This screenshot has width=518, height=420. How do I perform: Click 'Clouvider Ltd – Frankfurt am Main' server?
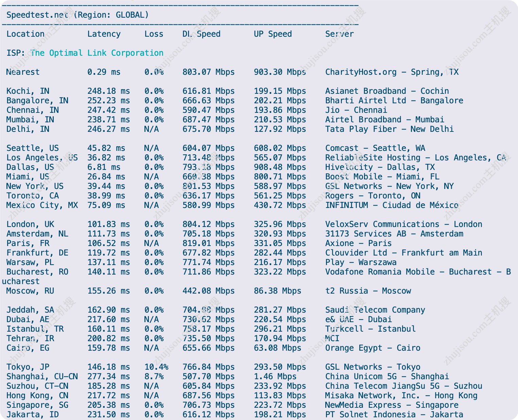[x=404, y=253]
